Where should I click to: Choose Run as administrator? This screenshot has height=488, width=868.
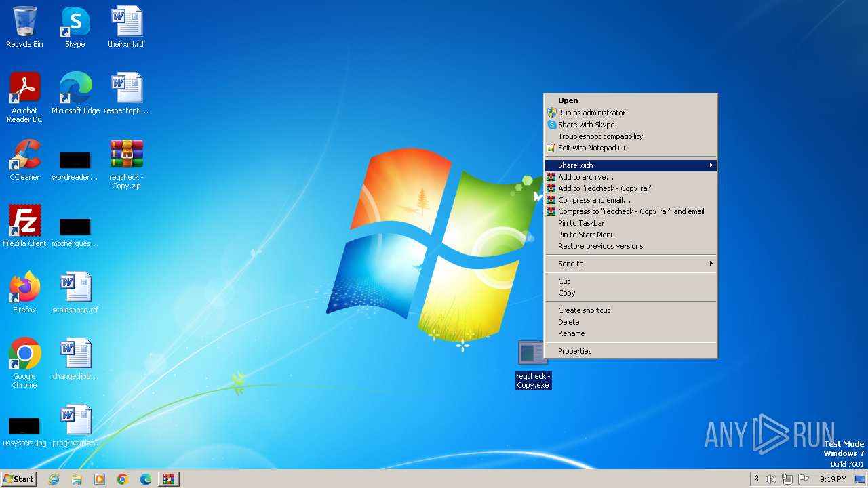(x=631, y=113)
